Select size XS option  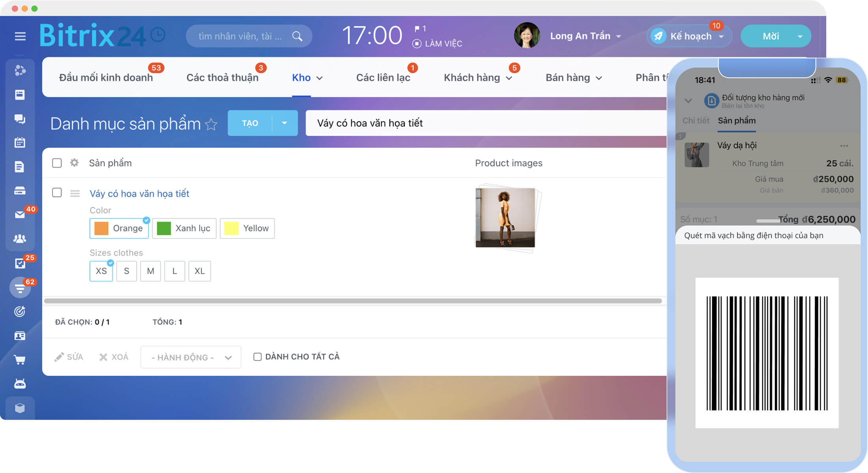101,271
